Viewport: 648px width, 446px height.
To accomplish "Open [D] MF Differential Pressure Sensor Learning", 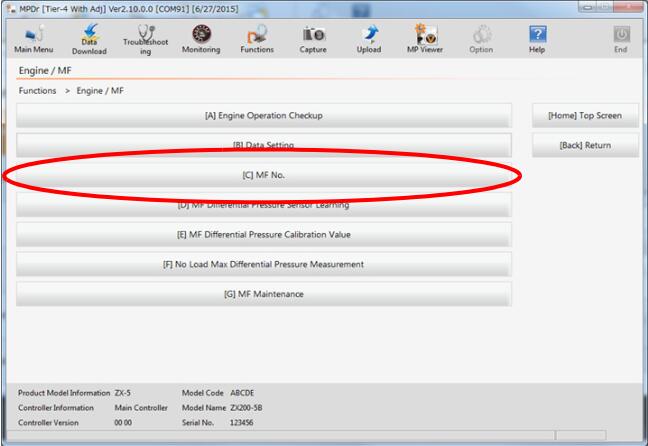I will pyautogui.click(x=264, y=207).
